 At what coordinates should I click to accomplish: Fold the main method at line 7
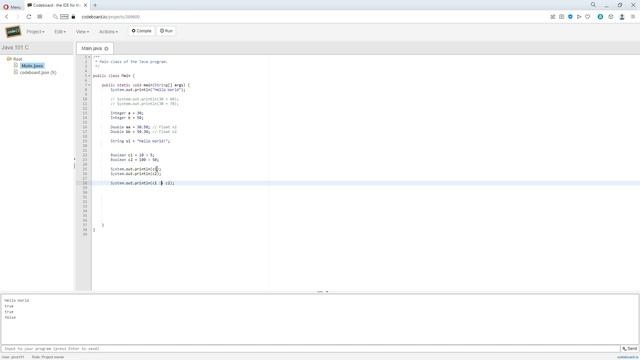click(x=89, y=85)
